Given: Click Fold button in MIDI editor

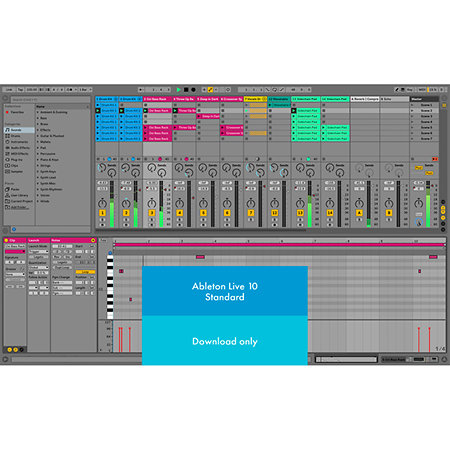Looking at the screenshot, I should 104,240.
